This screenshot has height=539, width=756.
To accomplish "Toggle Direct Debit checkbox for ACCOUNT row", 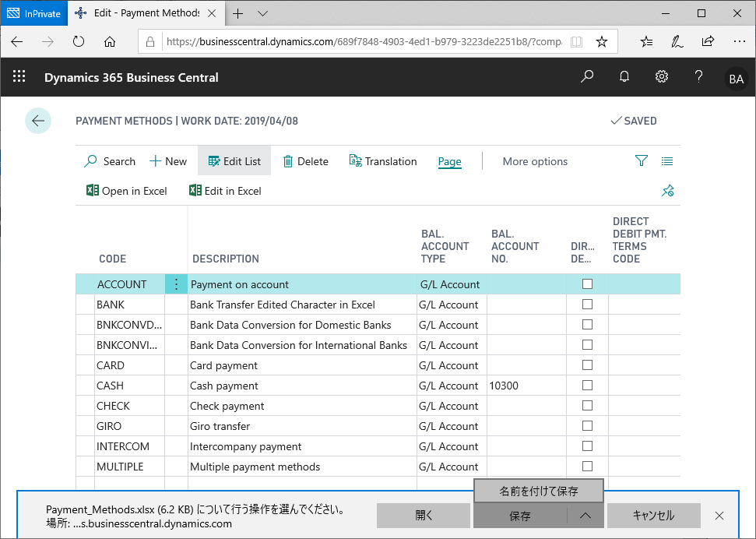I will pyautogui.click(x=587, y=284).
